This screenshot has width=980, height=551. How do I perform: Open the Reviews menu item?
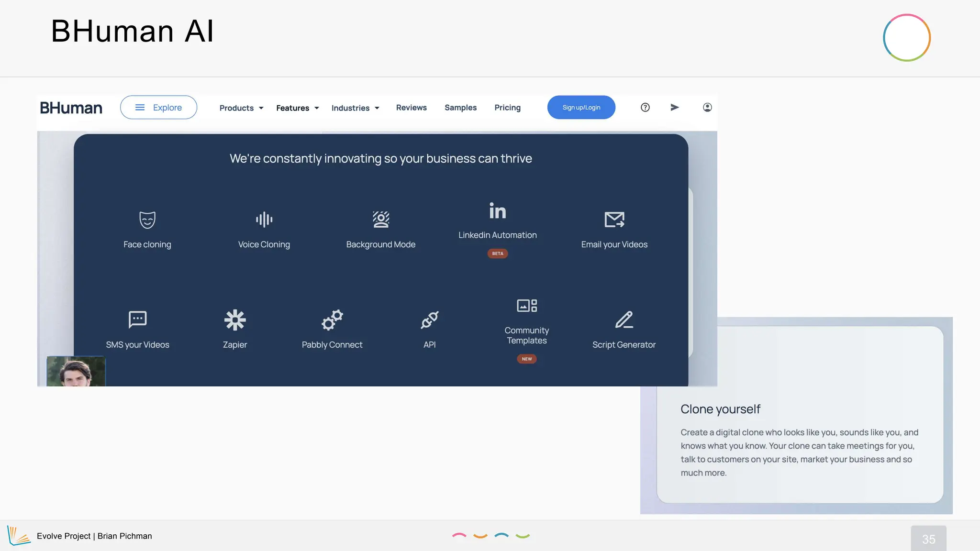pos(411,108)
